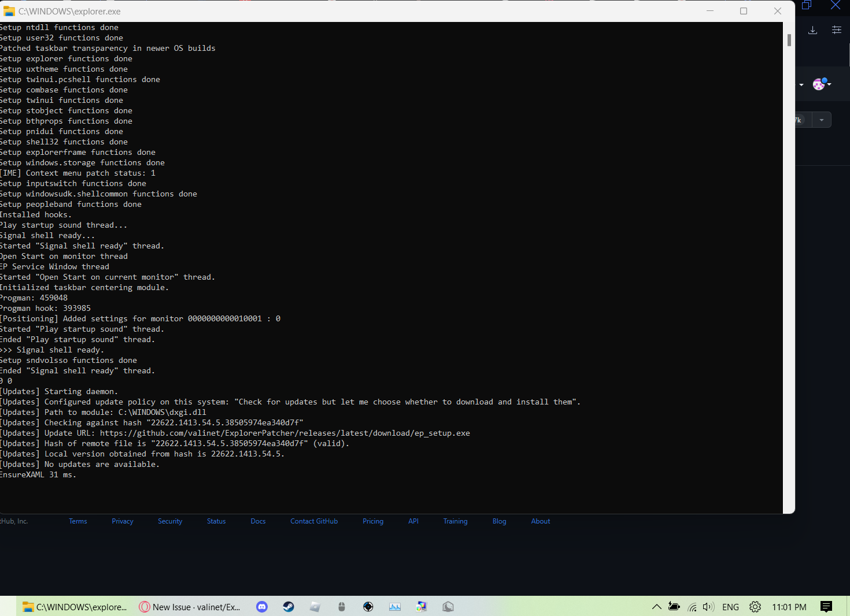The image size is (850, 616).
Task: Open the Security footer link
Action: (x=169, y=521)
